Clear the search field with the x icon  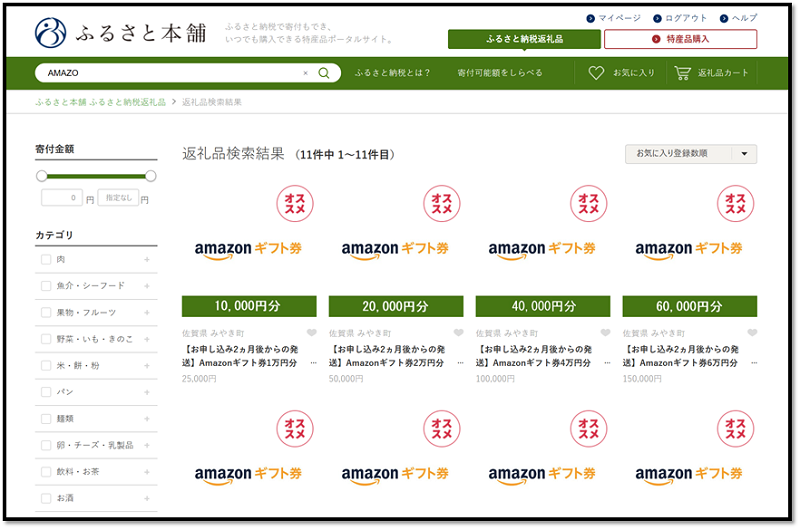[305, 73]
